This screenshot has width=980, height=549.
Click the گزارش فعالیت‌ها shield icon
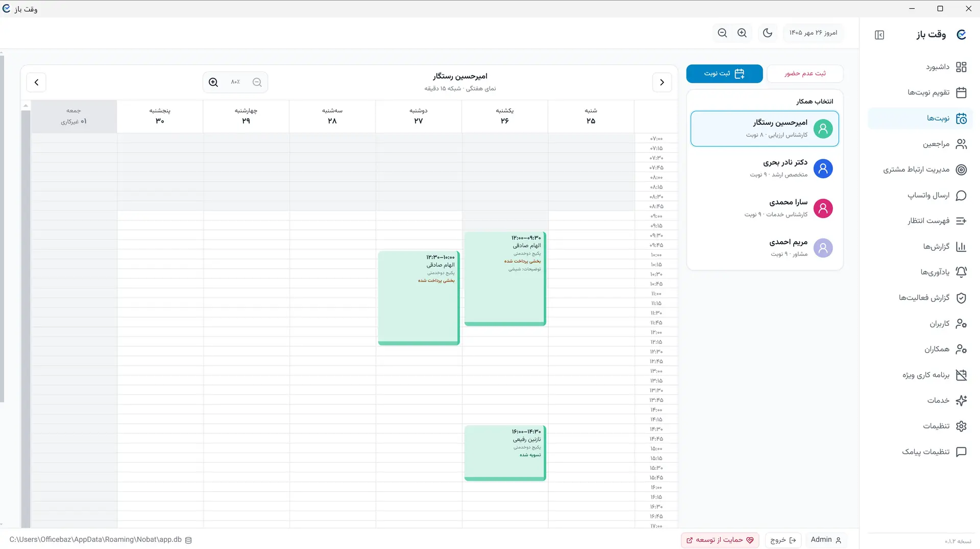(961, 298)
